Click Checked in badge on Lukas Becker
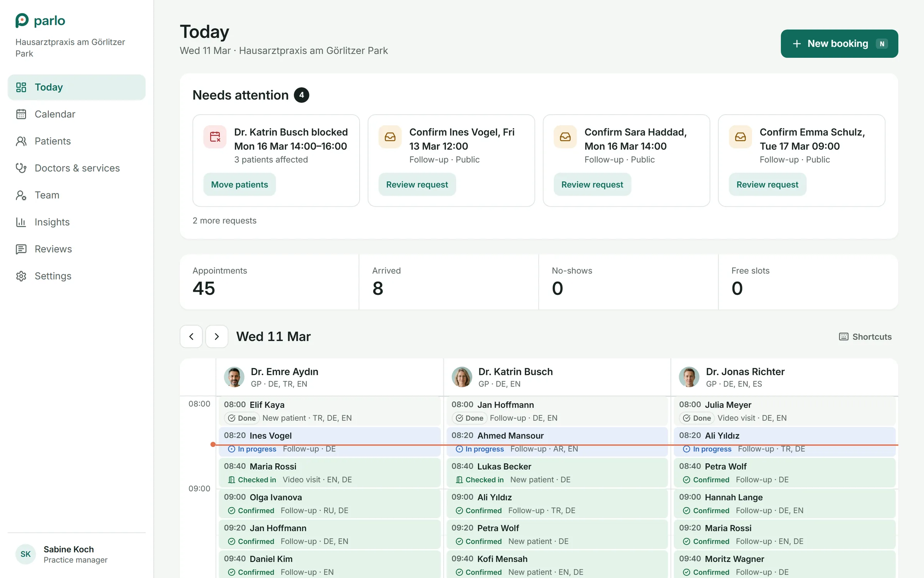This screenshot has height=578, width=924. click(x=480, y=480)
